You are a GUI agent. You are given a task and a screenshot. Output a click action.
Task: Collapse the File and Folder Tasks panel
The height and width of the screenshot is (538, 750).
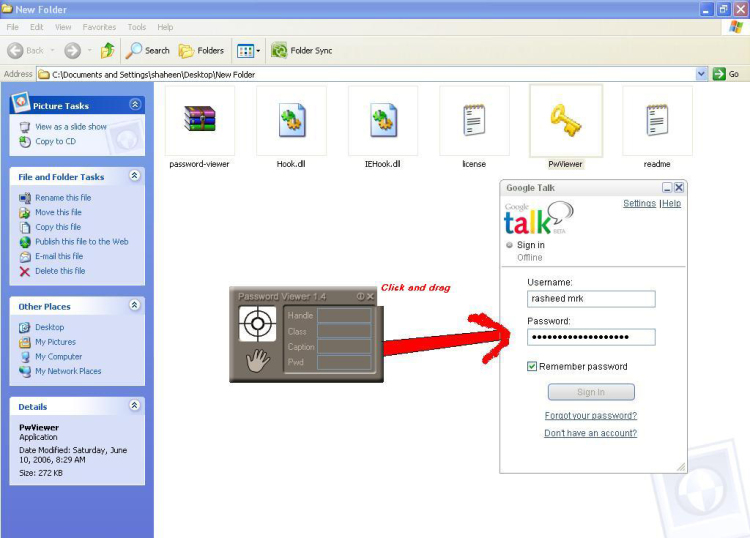point(135,176)
